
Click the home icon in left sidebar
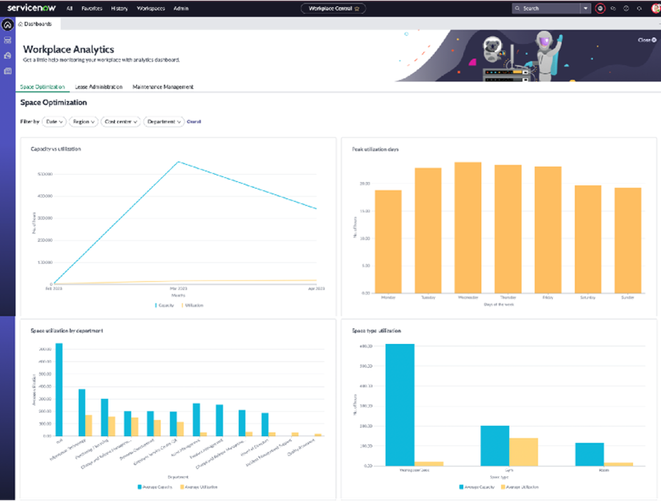coord(8,25)
